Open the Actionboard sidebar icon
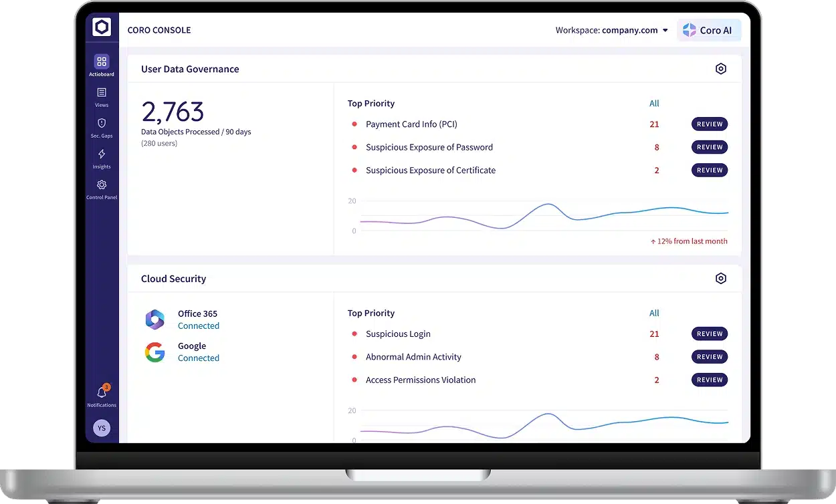This screenshot has height=504, width=836. (x=102, y=62)
